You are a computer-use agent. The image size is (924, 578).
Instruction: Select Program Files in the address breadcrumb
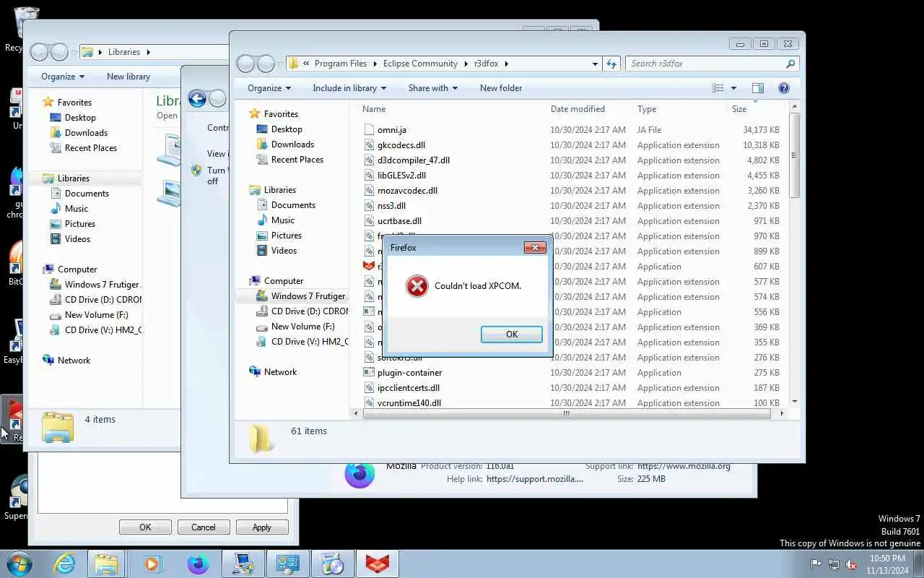point(341,64)
